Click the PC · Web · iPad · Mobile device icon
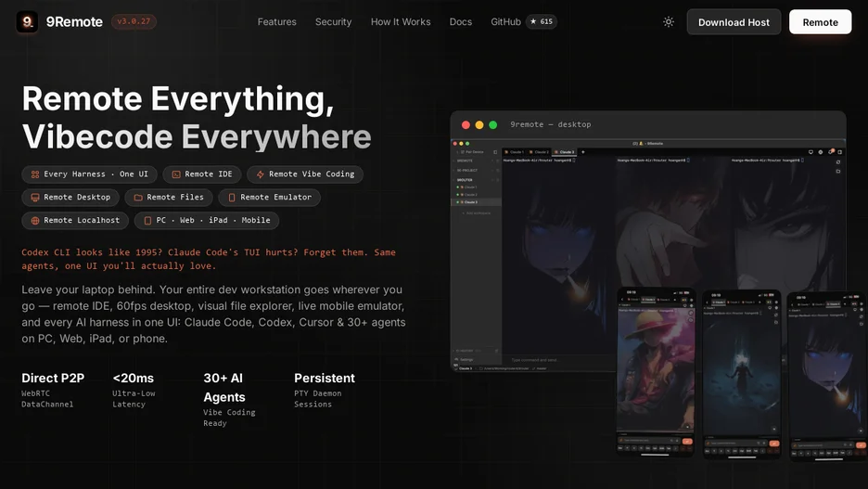Viewport: 868px width, 489px height. pyautogui.click(x=147, y=221)
